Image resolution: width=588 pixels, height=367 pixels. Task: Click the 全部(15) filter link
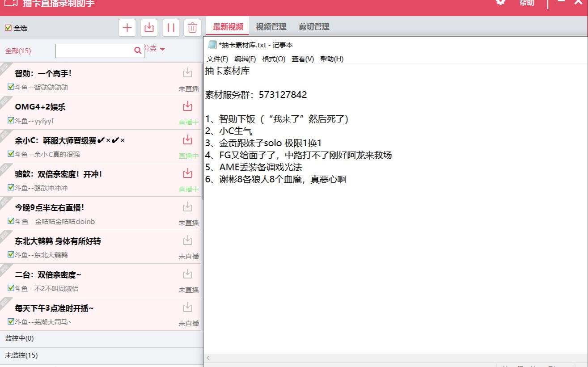pyautogui.click(x=18, y=51)
